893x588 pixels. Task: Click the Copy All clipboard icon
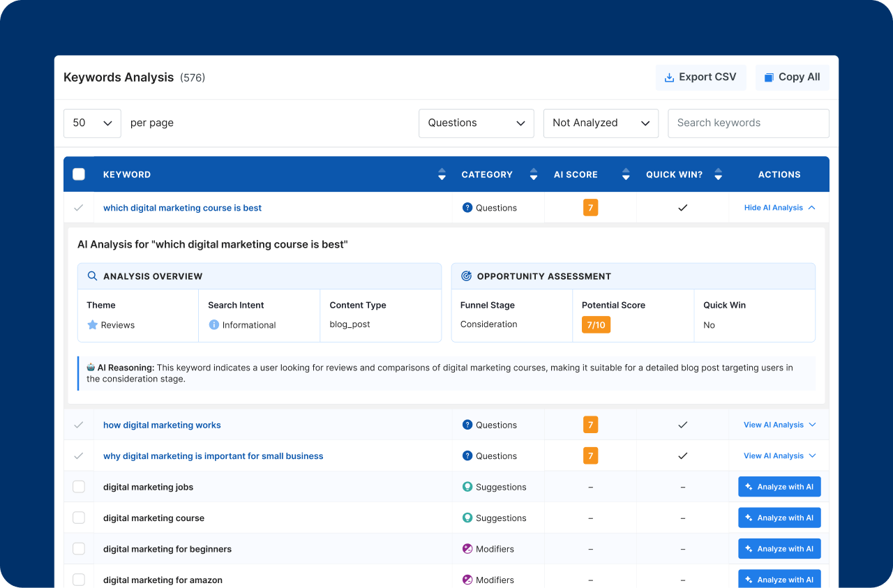point(769,77)
